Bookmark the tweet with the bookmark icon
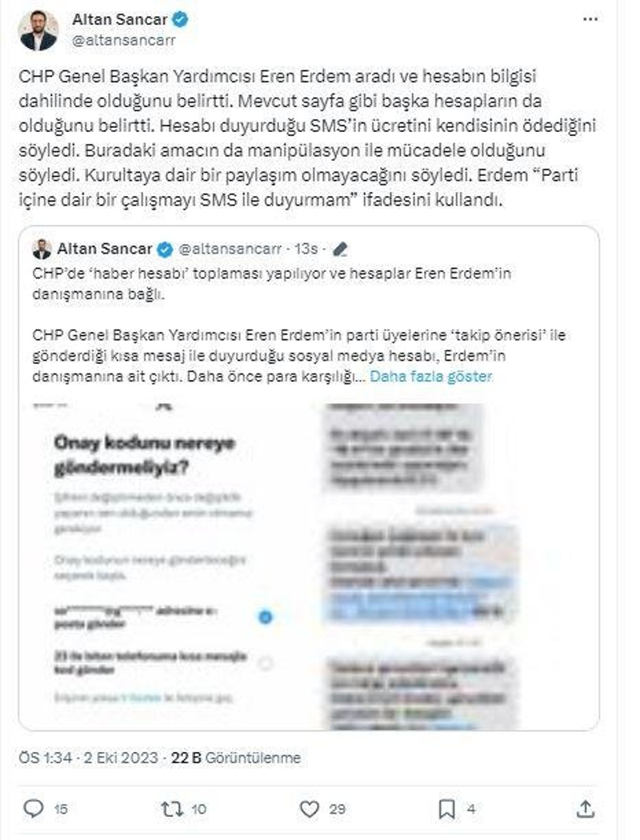The width and height of the screenshot is (640, 840). pos(446,809)
